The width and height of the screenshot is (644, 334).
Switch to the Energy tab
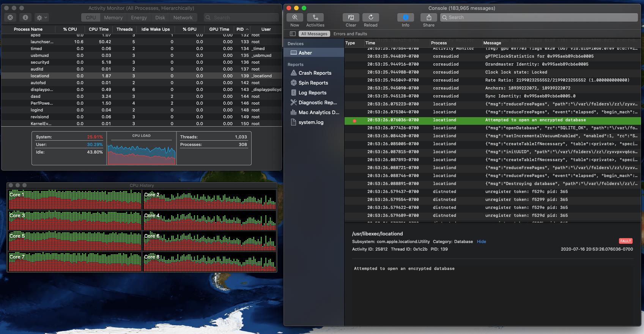tap(139, 17)
